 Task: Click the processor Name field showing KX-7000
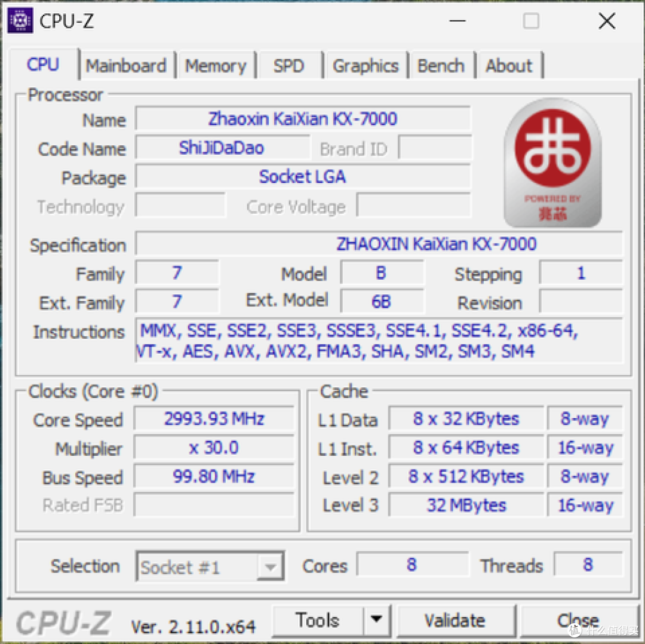[x=303, y=119]
